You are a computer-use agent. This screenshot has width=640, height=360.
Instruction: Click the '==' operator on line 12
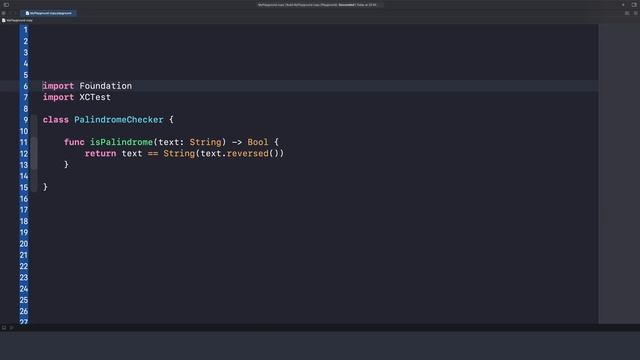(153, 154)
